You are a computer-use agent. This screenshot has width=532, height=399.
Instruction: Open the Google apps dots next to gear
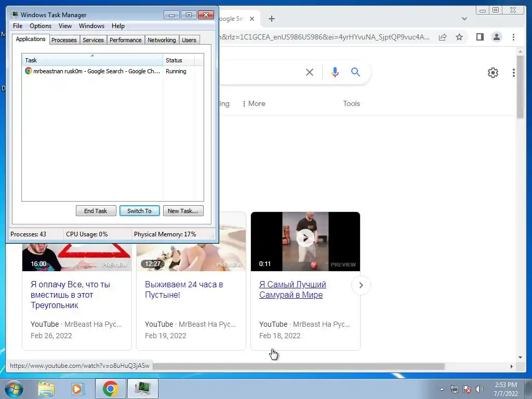point(514,72)
